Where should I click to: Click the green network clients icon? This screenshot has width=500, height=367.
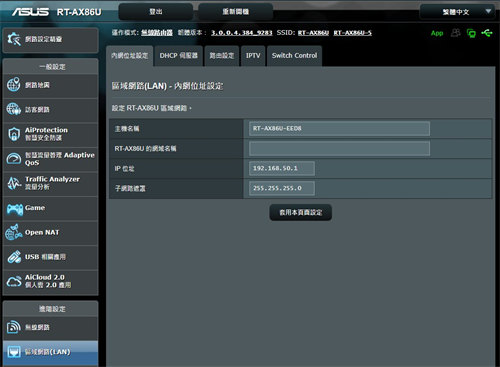pyautogui.click(x=471, y=33)
